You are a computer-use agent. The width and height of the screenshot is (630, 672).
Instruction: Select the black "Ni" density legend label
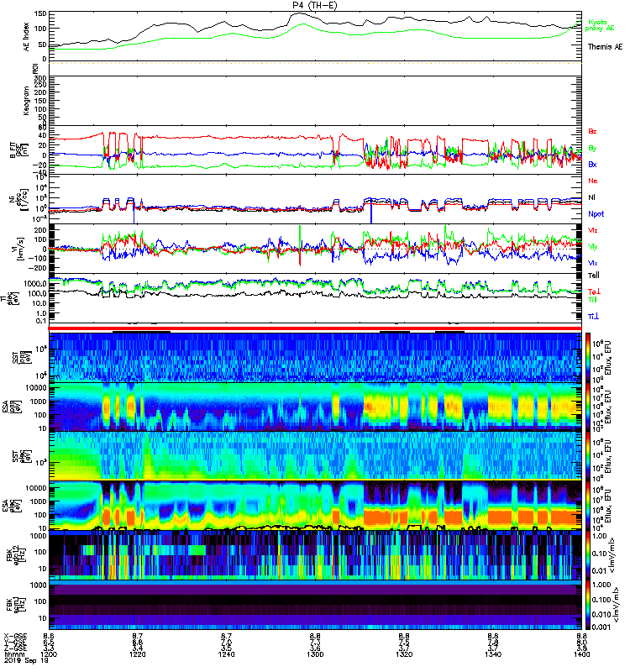(x=592, y=197)
